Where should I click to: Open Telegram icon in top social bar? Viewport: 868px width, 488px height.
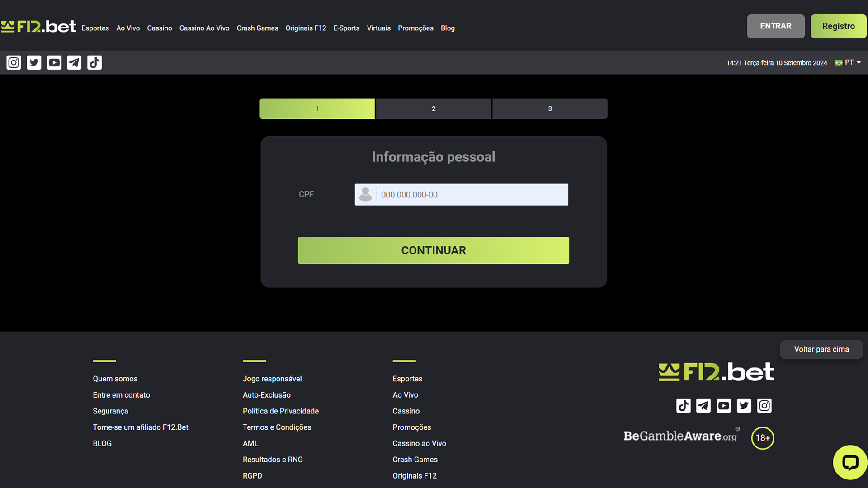[x=74, y=62]
